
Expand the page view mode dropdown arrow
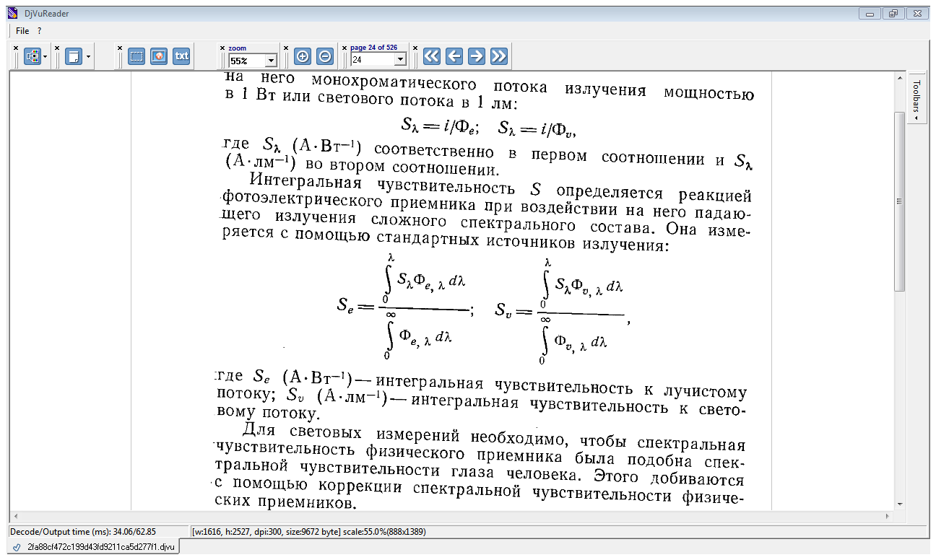[x=87, y=56]
